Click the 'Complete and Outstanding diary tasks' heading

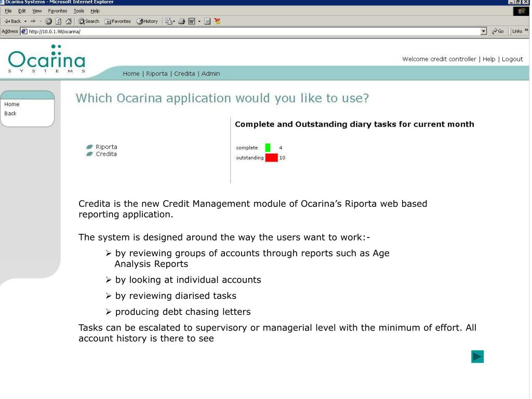click(354, 124)
